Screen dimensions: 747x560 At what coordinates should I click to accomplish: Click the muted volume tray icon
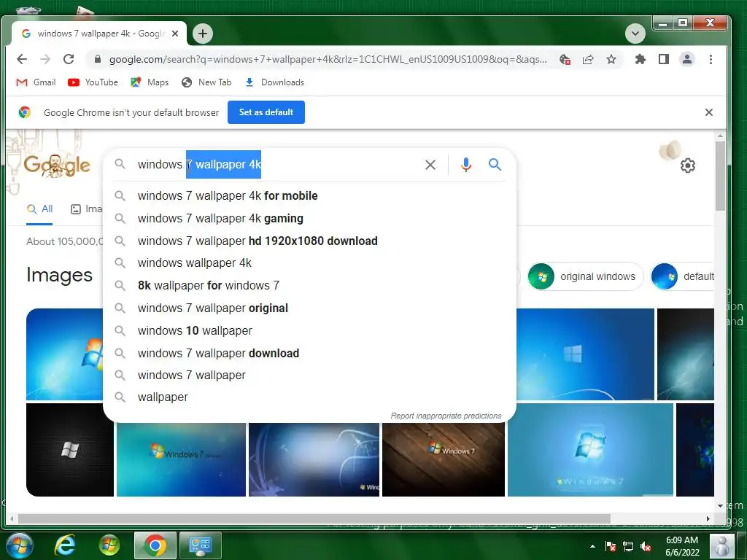pos(646,547)
